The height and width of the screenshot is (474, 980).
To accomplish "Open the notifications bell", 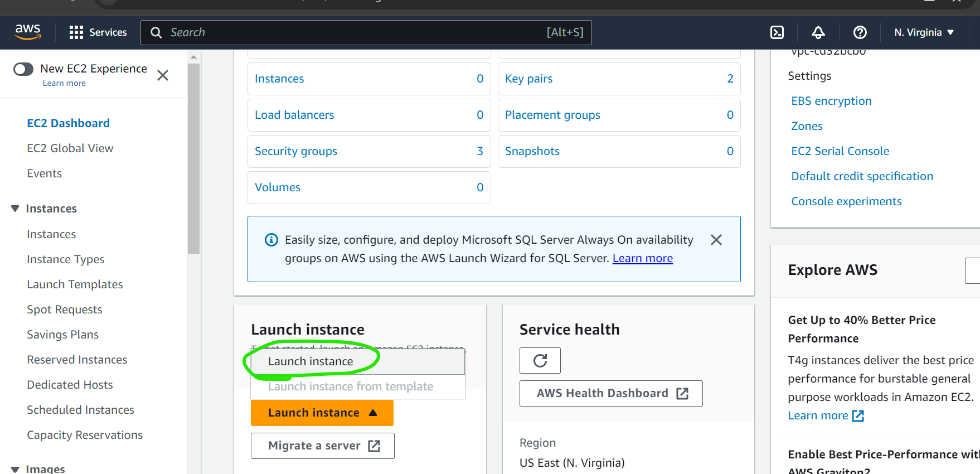I will pyautogui.click(x=818, y=32).
